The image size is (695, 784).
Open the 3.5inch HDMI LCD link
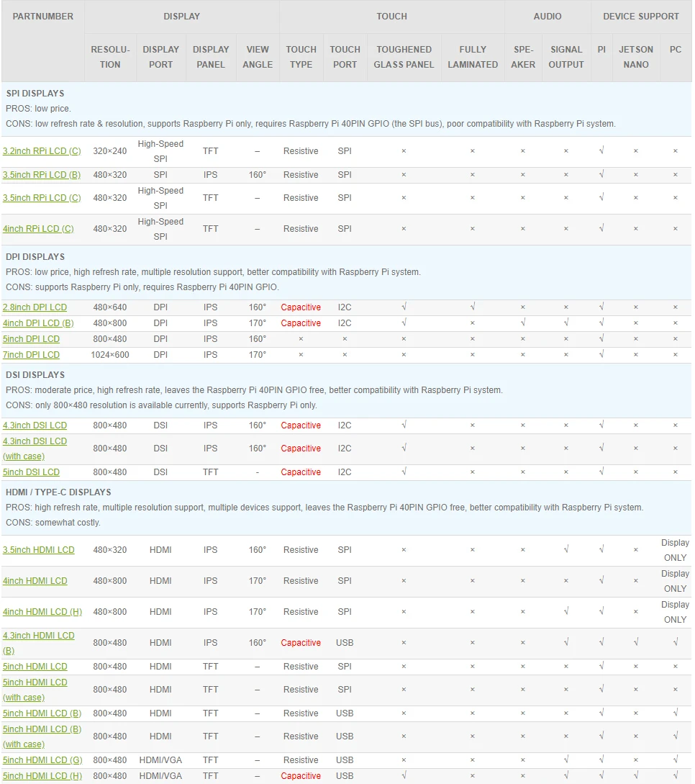point(38,550)
